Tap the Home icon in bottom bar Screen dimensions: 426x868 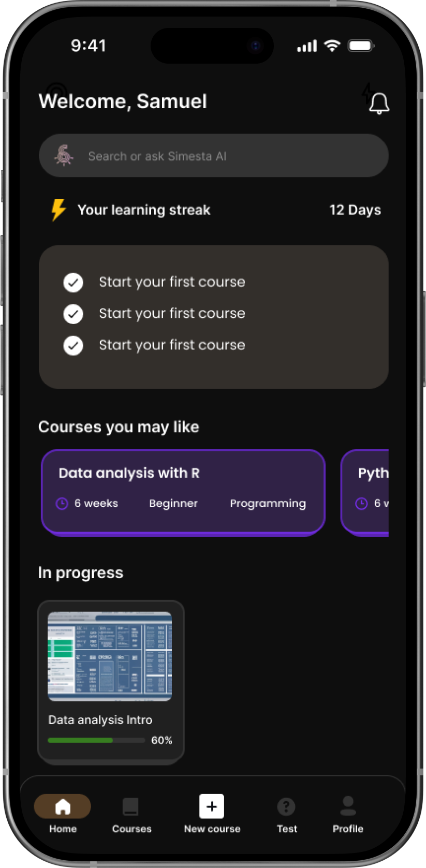coord(63,806)
